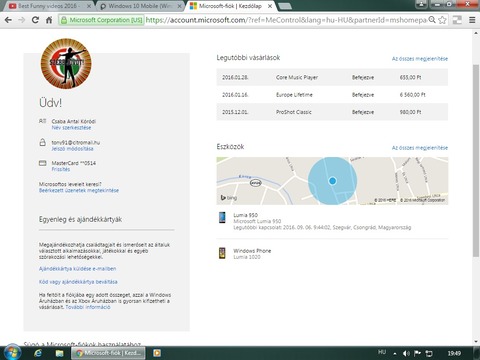Click the Név szerkesztése link
Image resolution: width=480 pixels, height=360 pixels.
(x=71, y=128)
